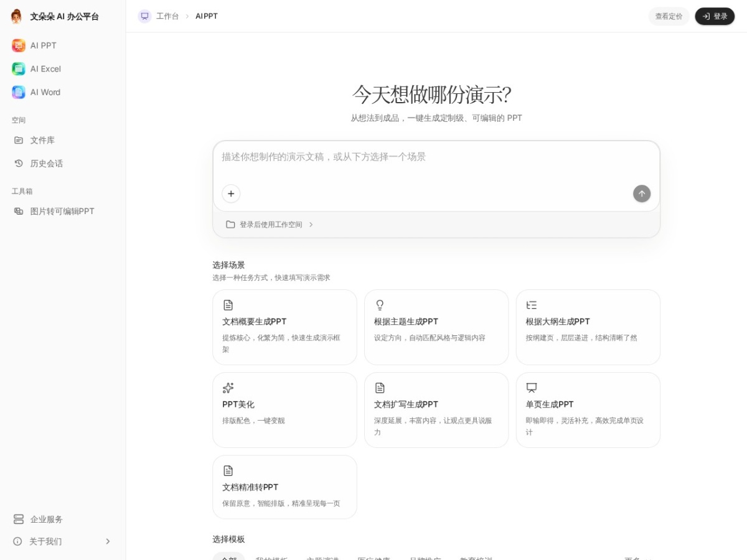This screenshot has width=747, height=560.
Task: Click the 登录 login button
Action: [x=715, y=16]
